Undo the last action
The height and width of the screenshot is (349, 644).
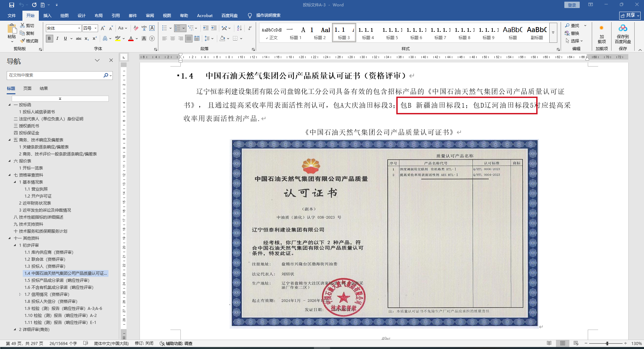[x=21, y=5]
